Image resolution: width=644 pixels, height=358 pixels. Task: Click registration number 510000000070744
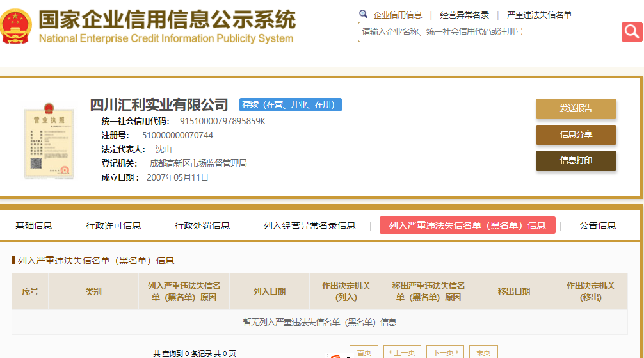tap(177, 135)
